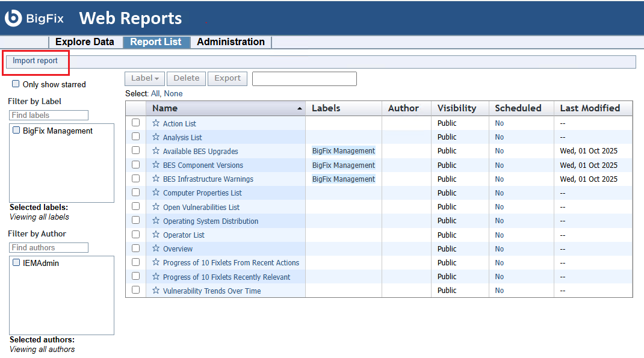Mark Open Vulnerabilities List as starred

tap(156, 207)
